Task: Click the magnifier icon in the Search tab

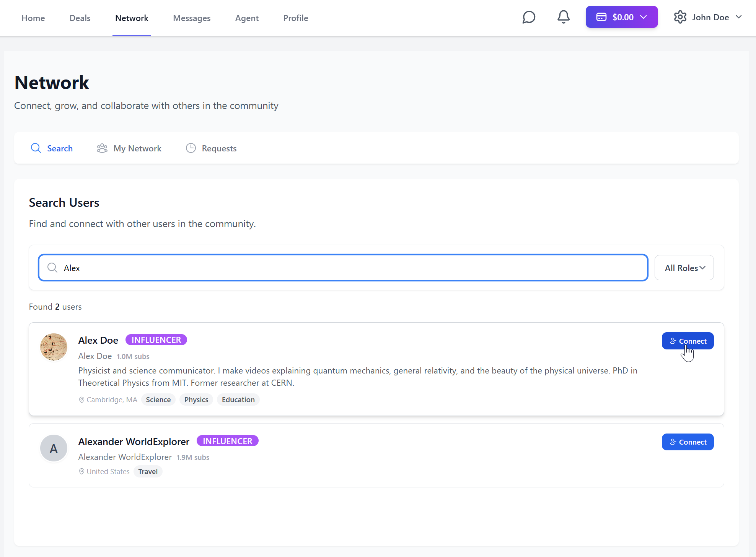Action: (36, 148)
